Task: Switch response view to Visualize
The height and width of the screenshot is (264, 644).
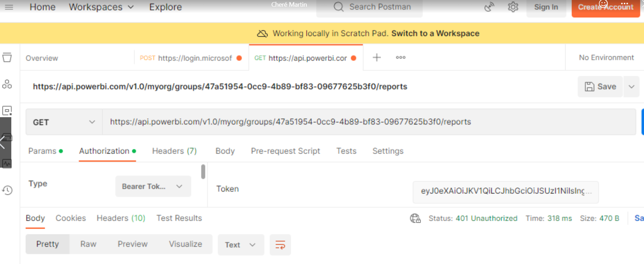Action: coord(186,244)
